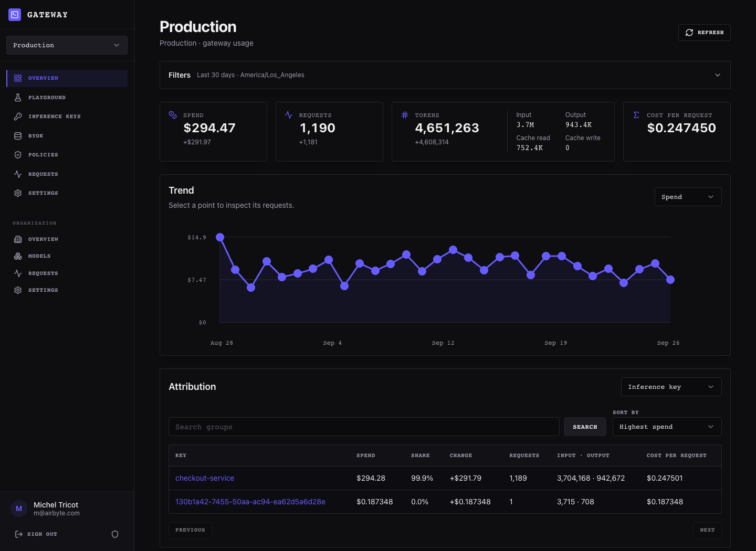Click Sign Out text
The width and height of the screenshot is (756, 551).
pos(42,534)
